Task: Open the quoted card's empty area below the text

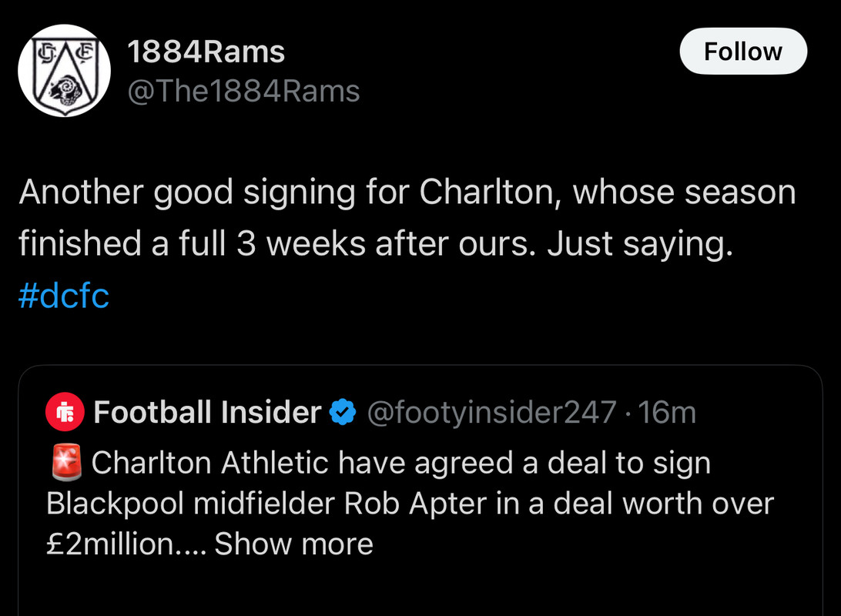Action: 420,590
